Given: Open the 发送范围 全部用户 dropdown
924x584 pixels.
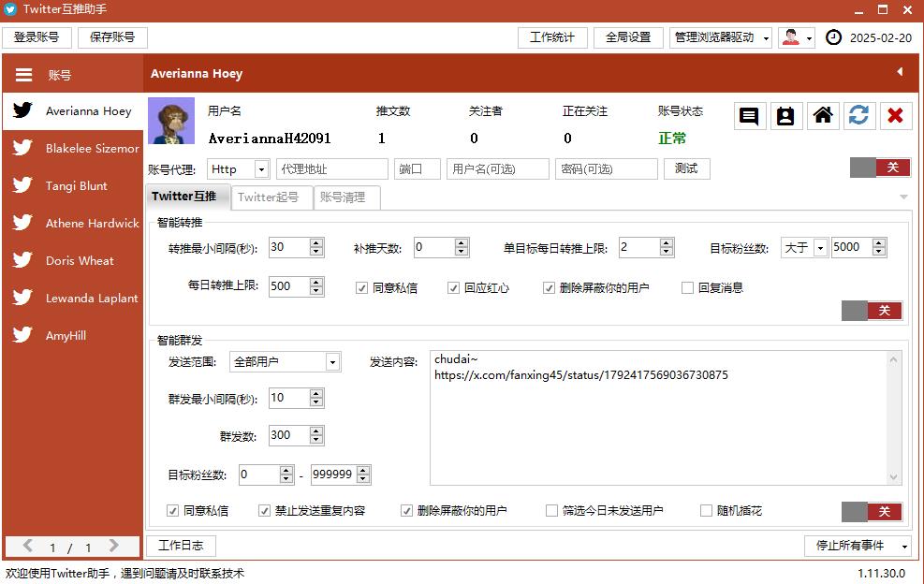Looking at the screenshot, I should [x=333, y=362].
